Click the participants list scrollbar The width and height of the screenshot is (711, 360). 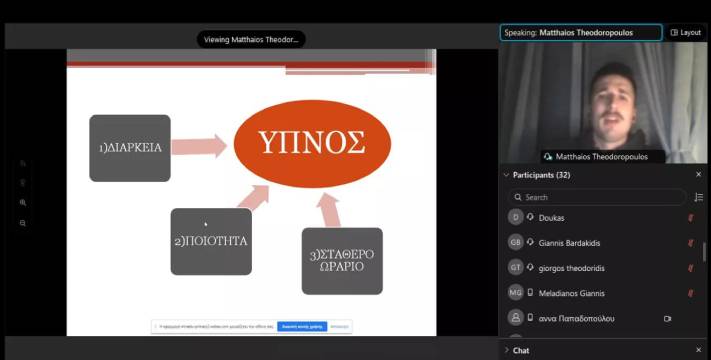pos(704,253)
